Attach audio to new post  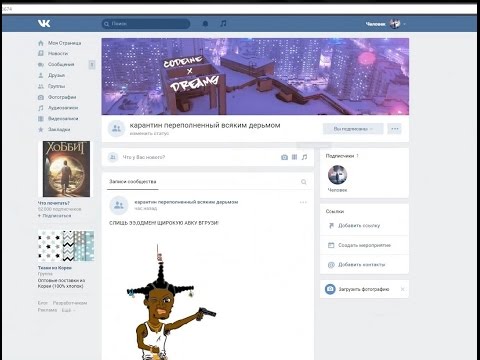click(304, 157)
